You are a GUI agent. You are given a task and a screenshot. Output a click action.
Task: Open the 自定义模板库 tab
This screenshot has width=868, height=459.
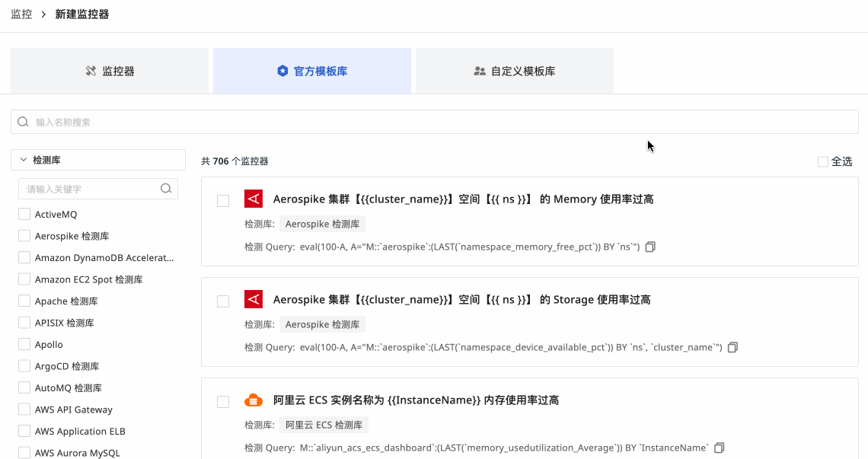[515, 71]
